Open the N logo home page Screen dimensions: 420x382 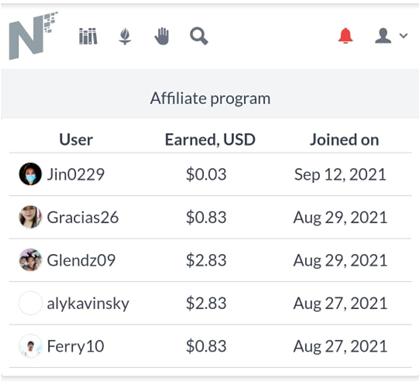pos(33,36)
